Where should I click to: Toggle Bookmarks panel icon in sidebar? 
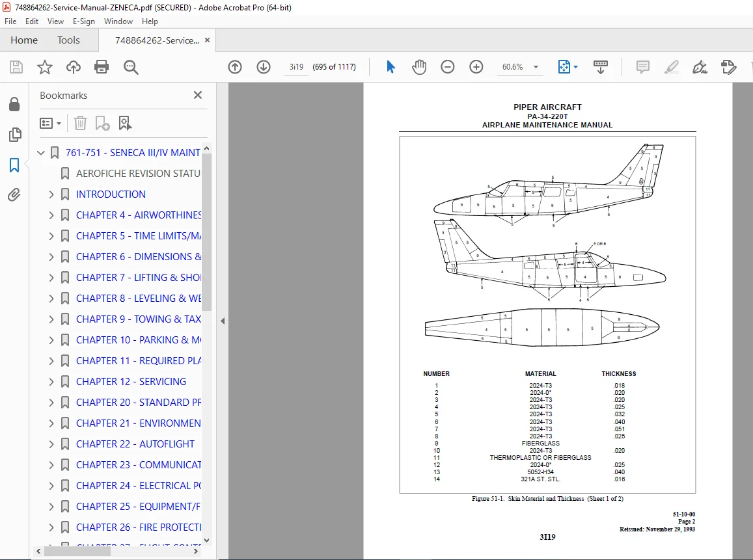tap(14, 165)
